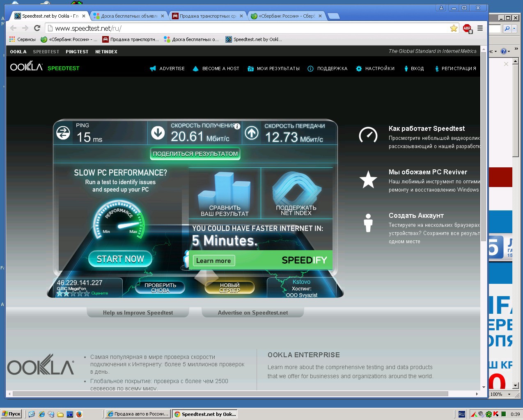Screen dimensions: 523x420
Task: Reload the Speedtest page
Action: tap(37, 28)
